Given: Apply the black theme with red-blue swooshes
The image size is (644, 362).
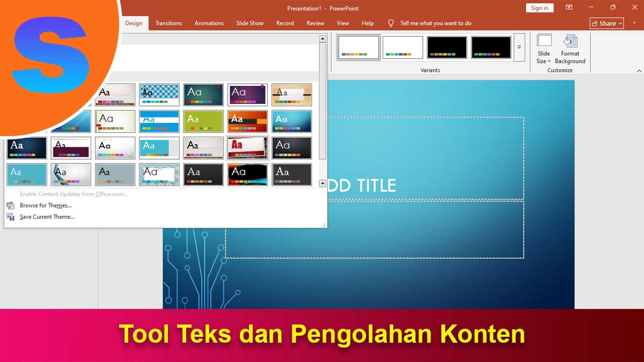Looking at the screenshot, I should tap(247, 175).
